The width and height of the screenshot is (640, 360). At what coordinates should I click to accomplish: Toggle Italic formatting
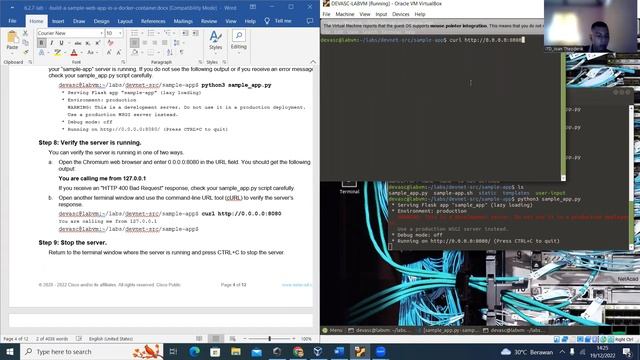[52, 42]
